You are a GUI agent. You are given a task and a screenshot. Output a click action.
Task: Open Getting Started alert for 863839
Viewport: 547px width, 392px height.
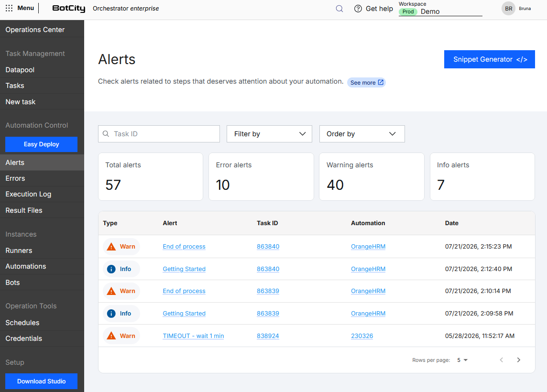pyautogui.click(x=184, y=313)
